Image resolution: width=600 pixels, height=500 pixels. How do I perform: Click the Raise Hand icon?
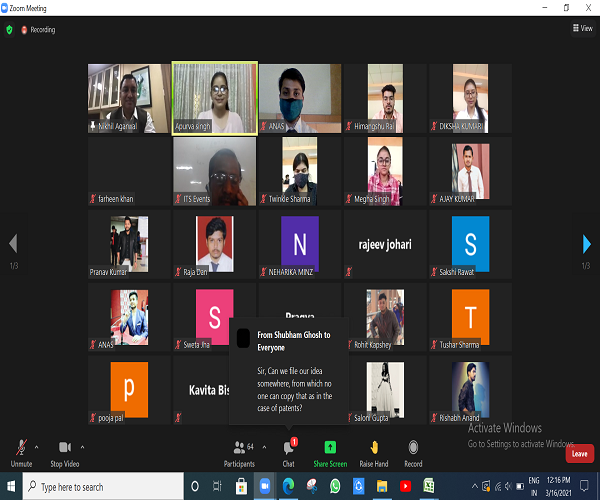click(374, 447)
